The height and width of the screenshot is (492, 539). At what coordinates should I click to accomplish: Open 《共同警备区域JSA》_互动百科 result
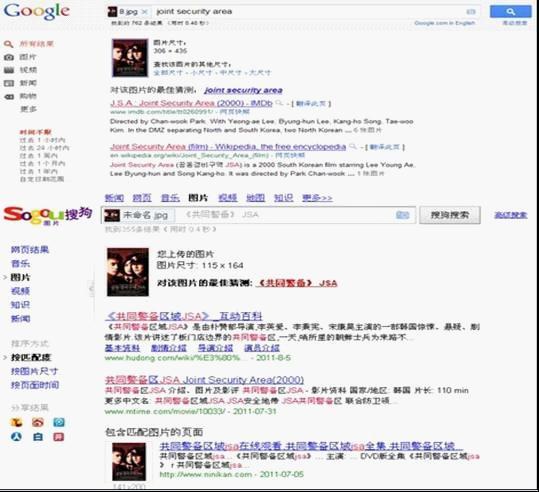(x=183, y=316)
